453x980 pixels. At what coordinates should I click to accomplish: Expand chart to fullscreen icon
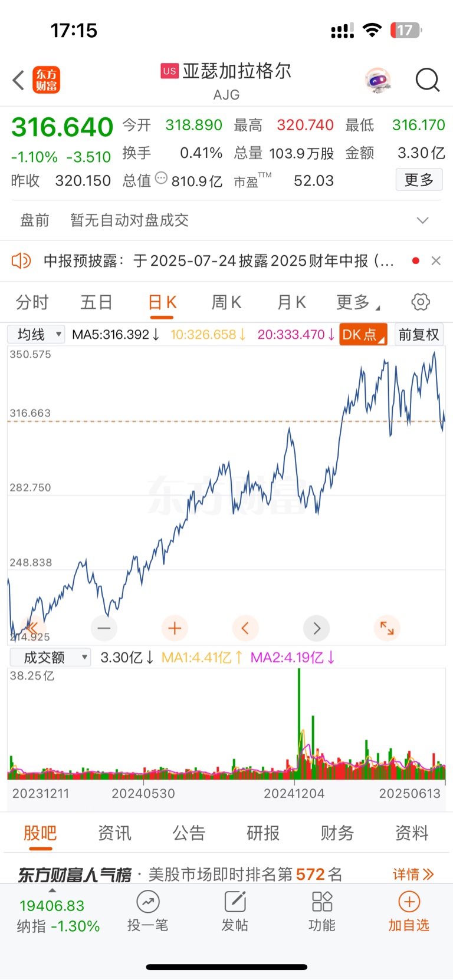[387, 628]
